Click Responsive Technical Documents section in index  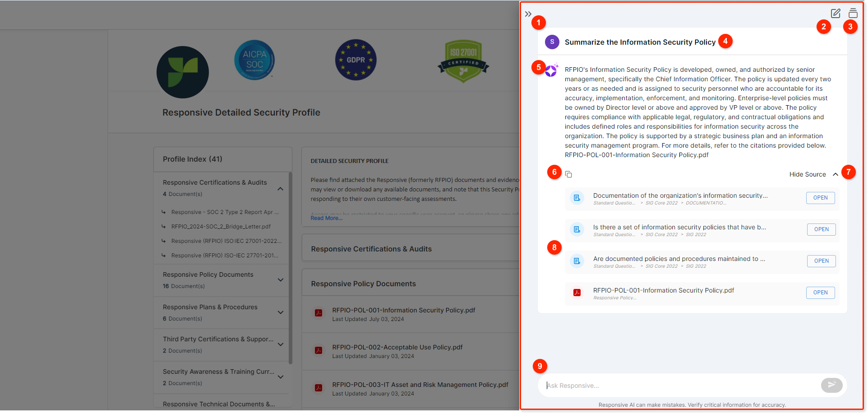(219, 404)
